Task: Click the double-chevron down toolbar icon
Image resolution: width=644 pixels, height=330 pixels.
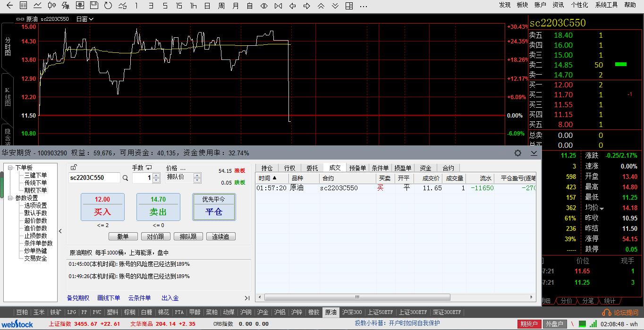Action: pyautogui.click(x=335, y=6)
